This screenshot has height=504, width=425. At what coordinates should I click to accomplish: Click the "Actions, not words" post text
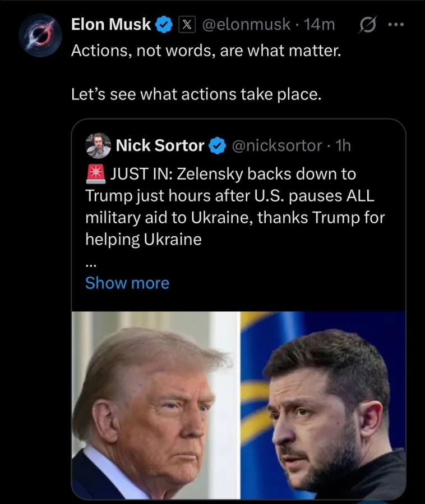205,52
